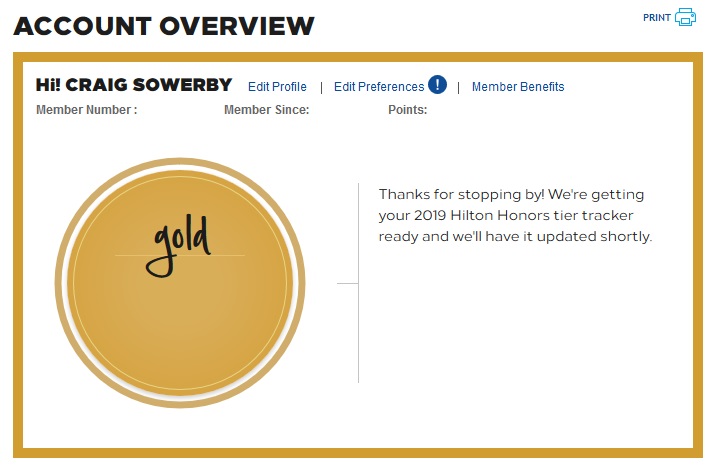This screenshot has width=722, height=473.
Task: Click the printer icon
Action: click(x=685, y=17)
